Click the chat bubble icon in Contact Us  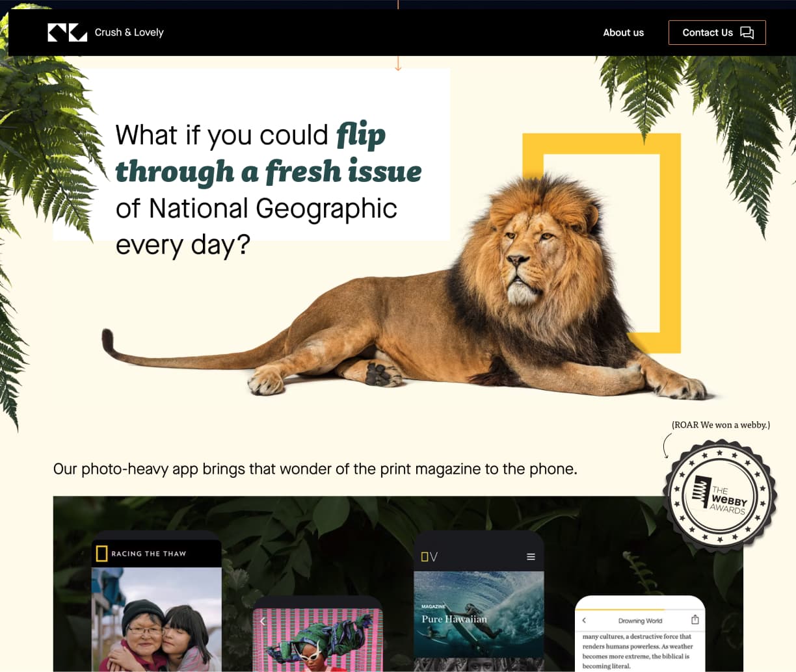click(747, 32)
